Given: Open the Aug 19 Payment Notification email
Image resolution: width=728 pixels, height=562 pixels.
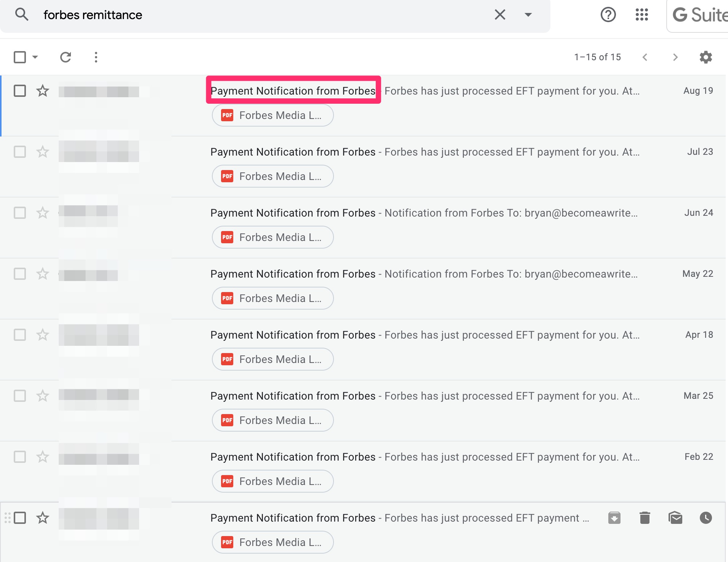Looking at the screenshot, I should point(293,91).
